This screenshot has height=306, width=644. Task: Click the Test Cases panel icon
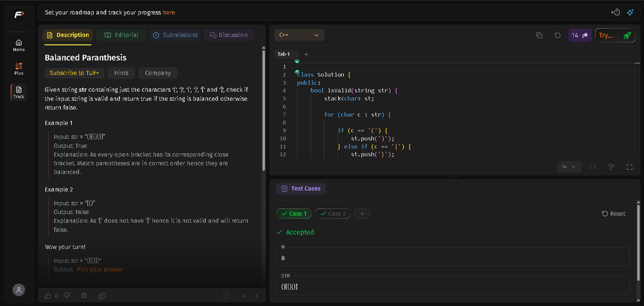[284, 188]
